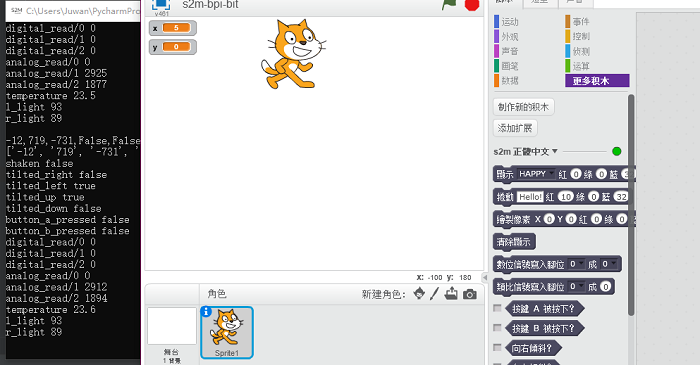Upload sprite from file icon
The image size is (700, 365).
451,294
